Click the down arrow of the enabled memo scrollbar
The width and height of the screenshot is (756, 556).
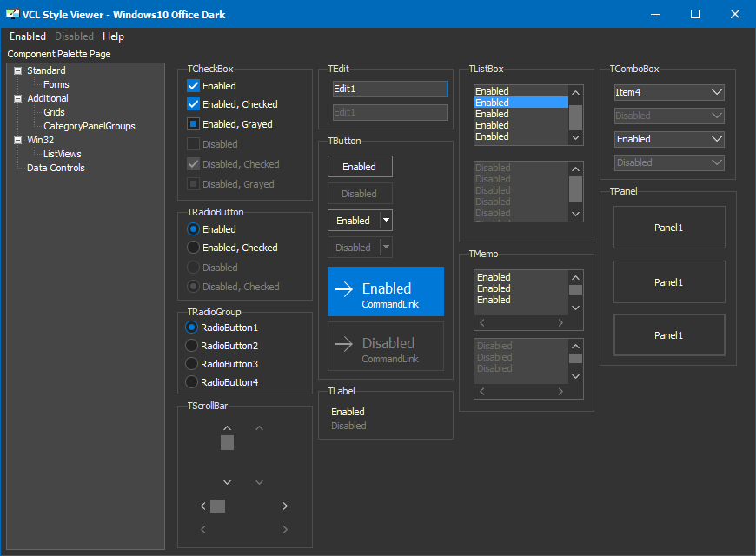click(575, 308)
